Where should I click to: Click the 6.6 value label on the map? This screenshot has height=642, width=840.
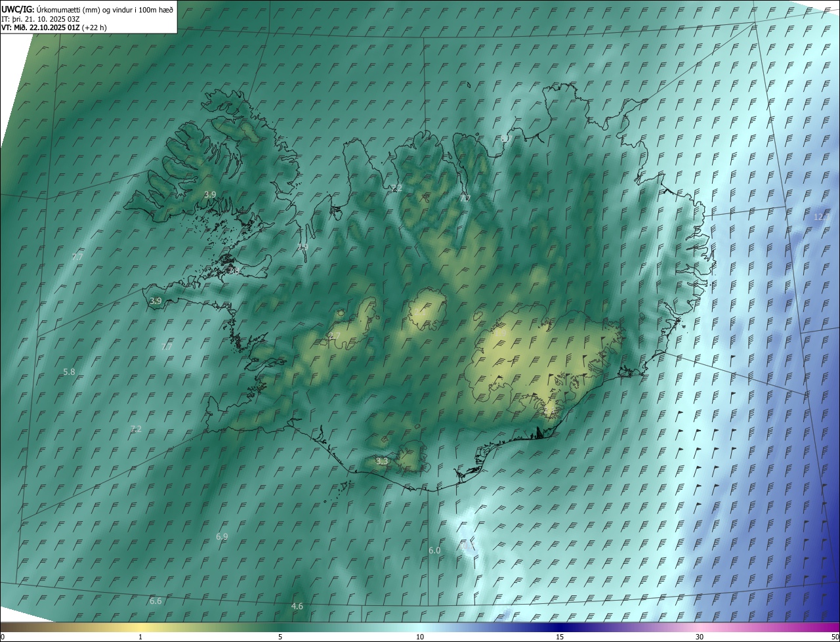point(156,601)
